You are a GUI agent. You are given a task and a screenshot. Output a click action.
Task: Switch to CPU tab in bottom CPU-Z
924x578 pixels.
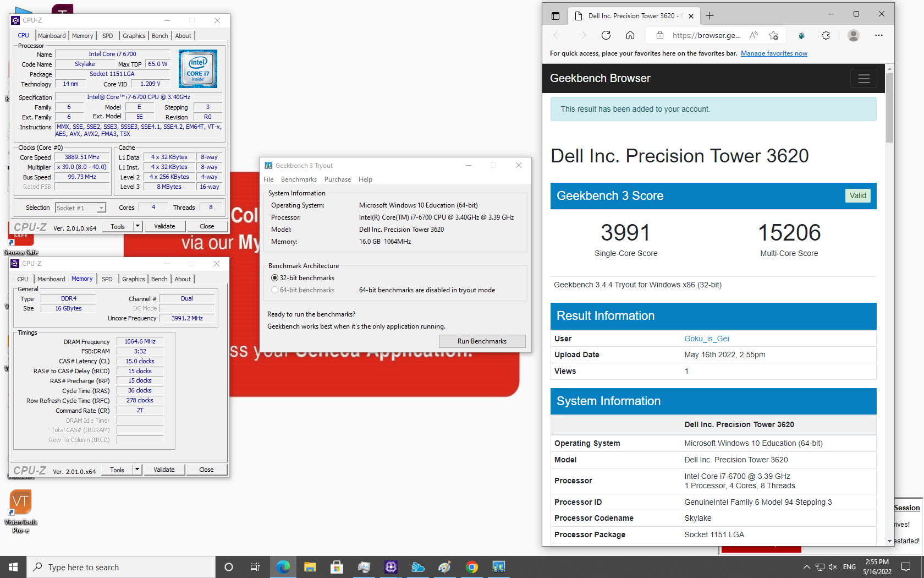click(23, 279)
